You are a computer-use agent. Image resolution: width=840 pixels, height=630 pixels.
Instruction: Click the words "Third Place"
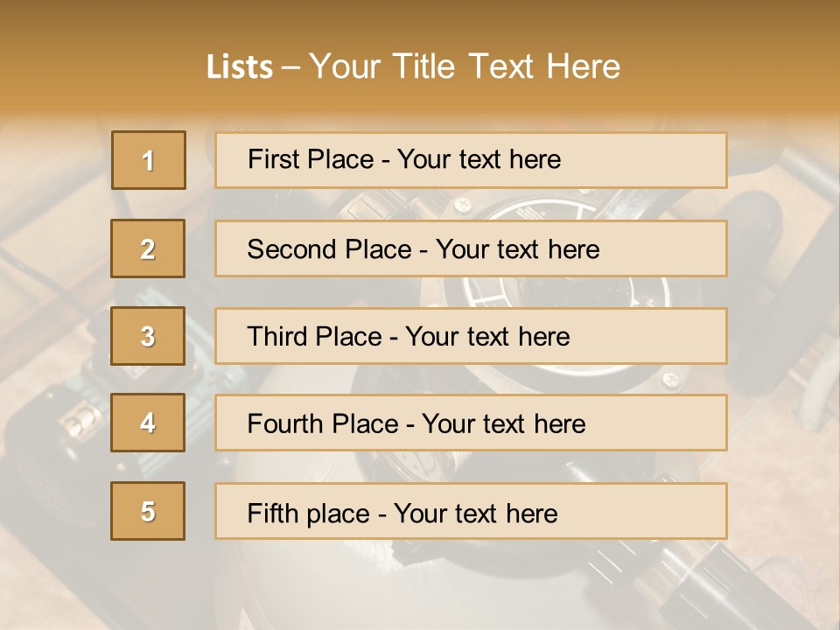point(314,337)
